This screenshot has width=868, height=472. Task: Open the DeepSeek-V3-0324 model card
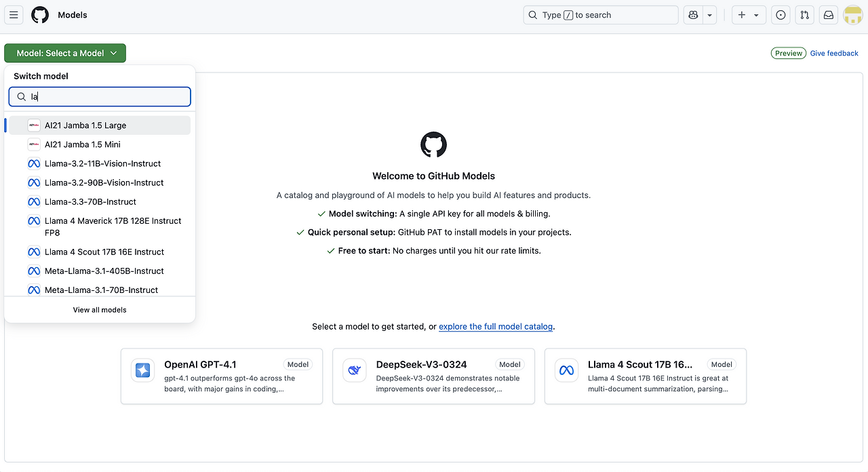433,376
